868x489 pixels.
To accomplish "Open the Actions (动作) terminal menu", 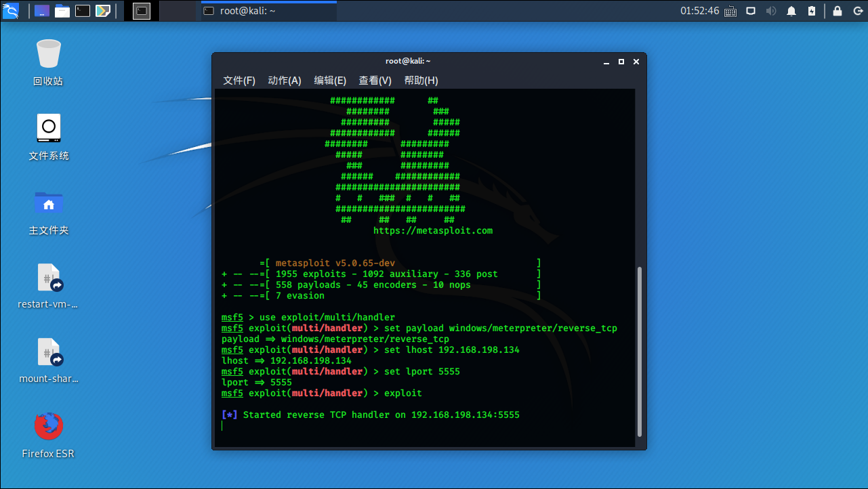I will [x=285, y=81].
